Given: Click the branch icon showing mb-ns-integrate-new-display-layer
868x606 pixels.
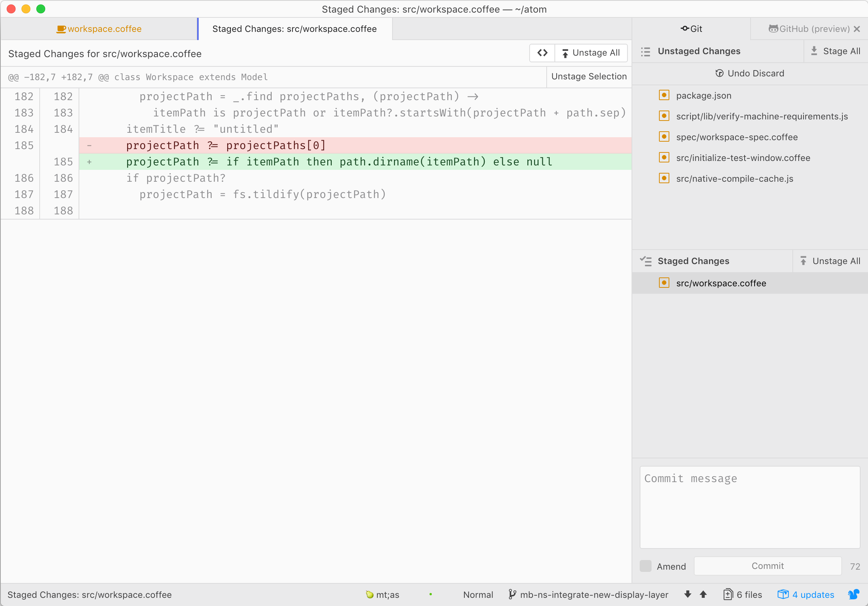Looking at the screenshot, I should click(513, 594).
